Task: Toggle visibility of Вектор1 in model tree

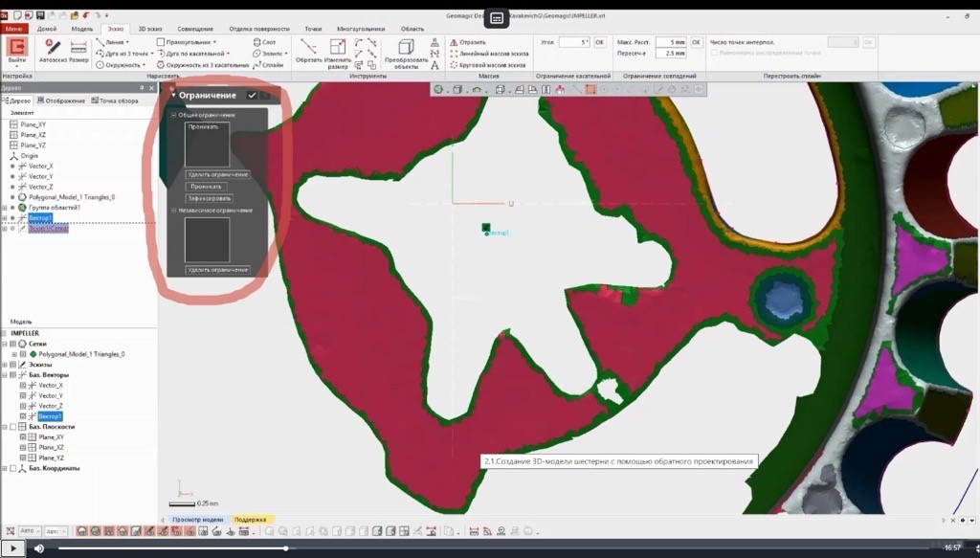Action: coord(23,416)
